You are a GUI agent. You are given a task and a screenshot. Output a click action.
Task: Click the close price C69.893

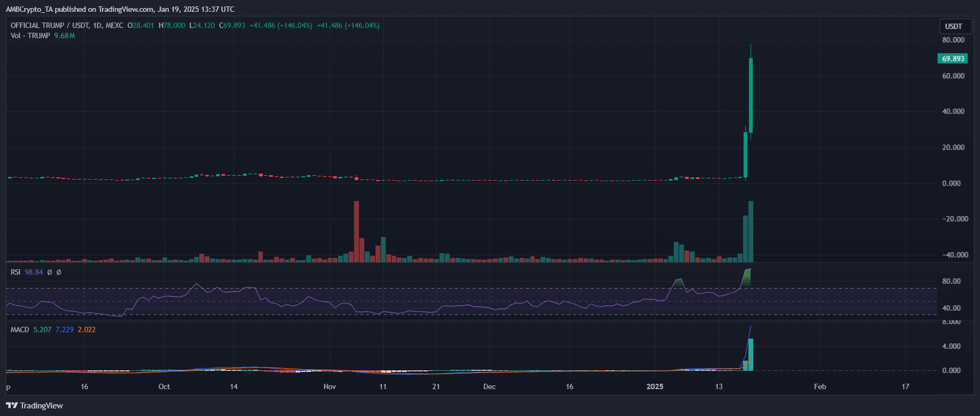pos(232,25)
